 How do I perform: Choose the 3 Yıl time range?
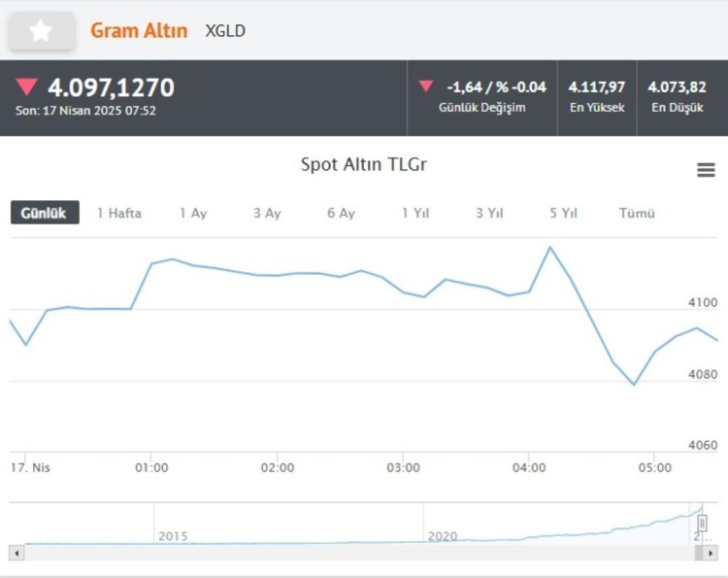[489, 213]
